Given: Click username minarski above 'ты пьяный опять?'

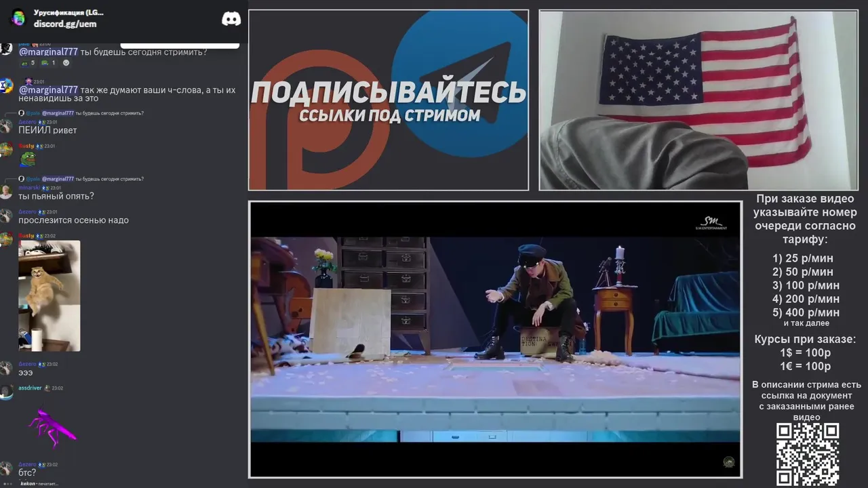Looking at the screenshot, I should (x=28, y=188).
